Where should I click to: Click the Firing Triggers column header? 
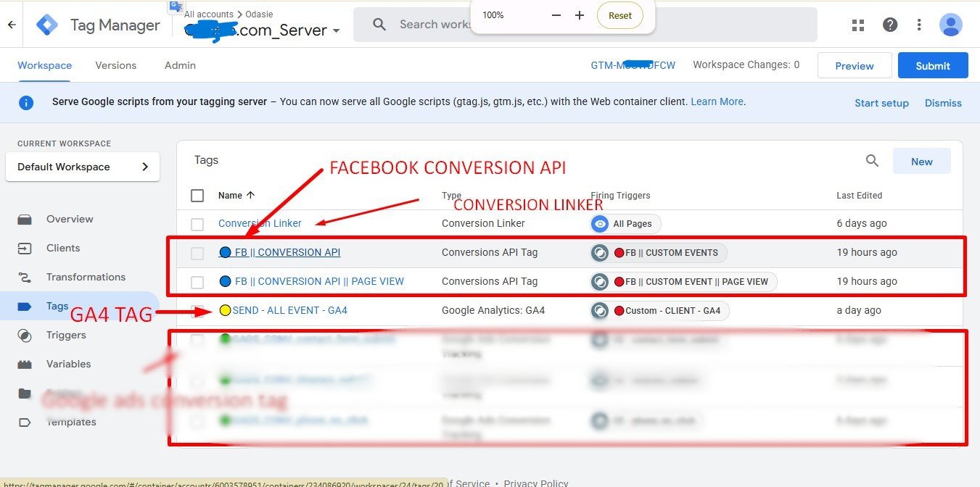pyautogui.click(x=620, y=195)
